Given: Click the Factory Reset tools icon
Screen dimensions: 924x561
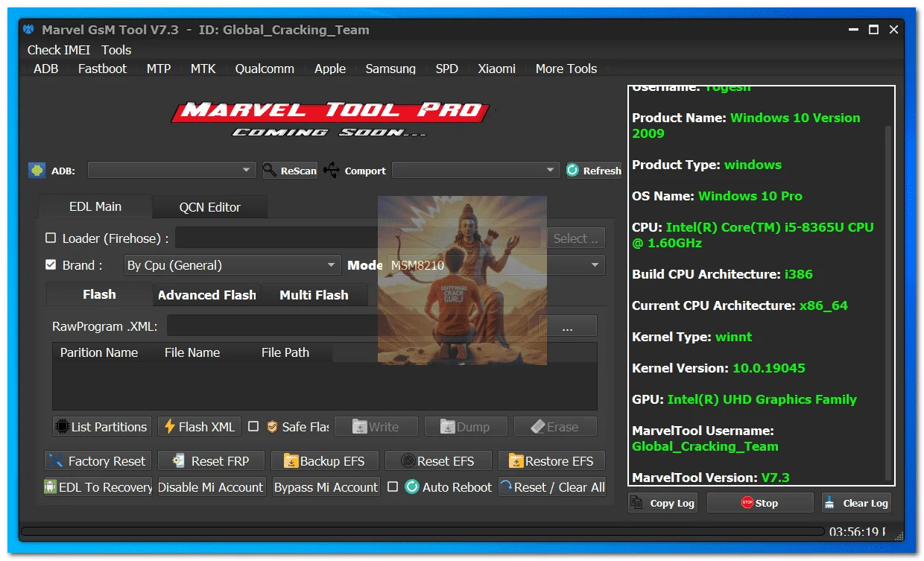Looking at the screenshot, I should coord(55,460).
